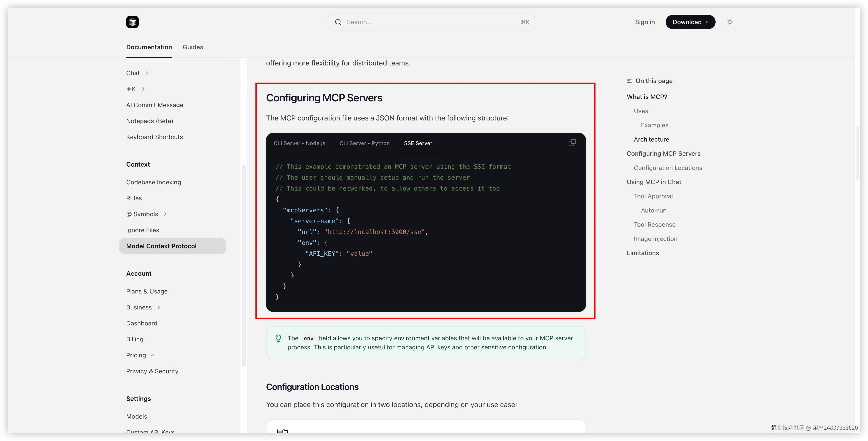Viewport: 868px width, 441px height.
Task: Expand the ⌘K sidebar section chevron
Action: [x=143, y=89]
